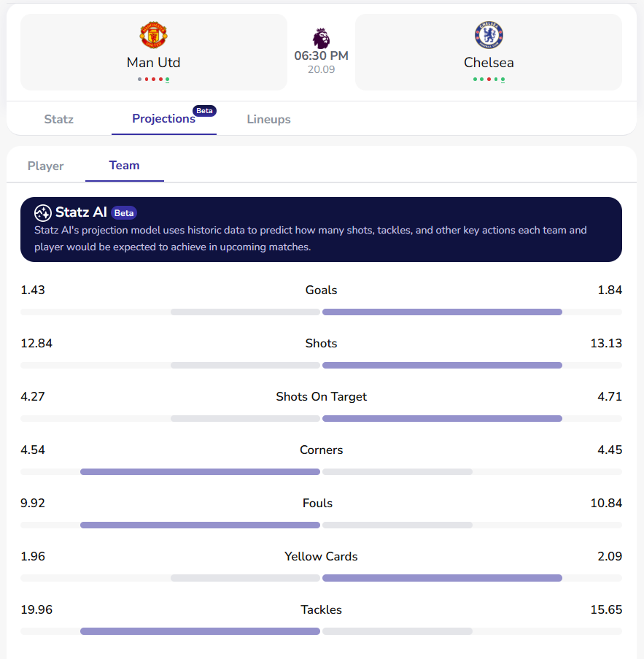Click the Goals projection bar
The width and height of the screenshot is (644, 659).
click(321, 312)
